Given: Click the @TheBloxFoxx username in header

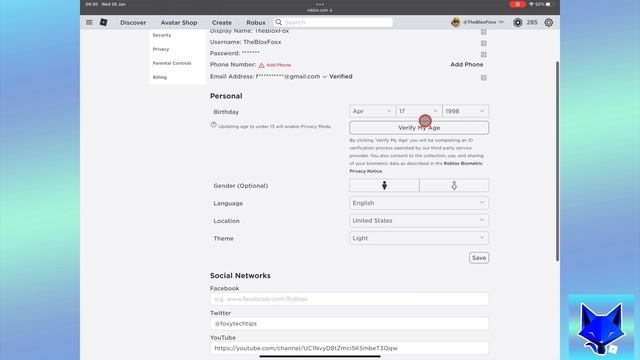Looking at the screenshot, I should [x=480, y=22].
